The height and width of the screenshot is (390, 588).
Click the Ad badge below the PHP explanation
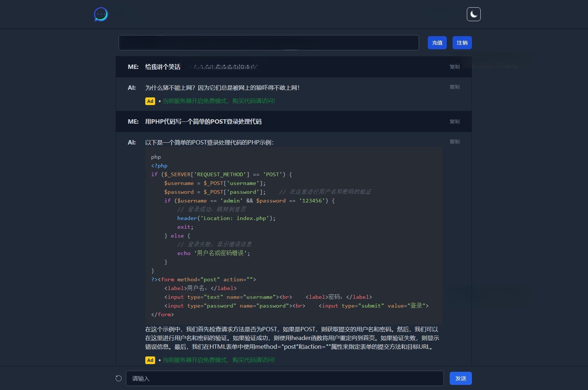point(150,360)
